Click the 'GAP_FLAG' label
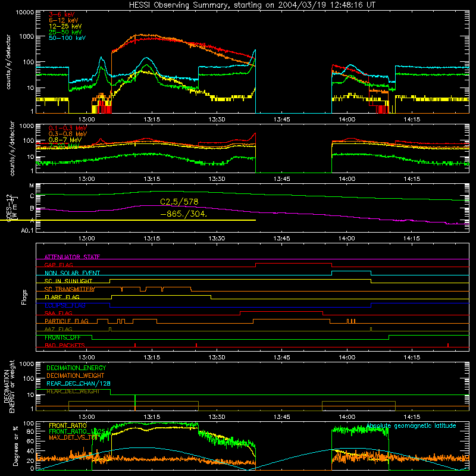Image resolution: width=476 pixels, height=476 pixels. pyautogui.click(x=58, y=265)
